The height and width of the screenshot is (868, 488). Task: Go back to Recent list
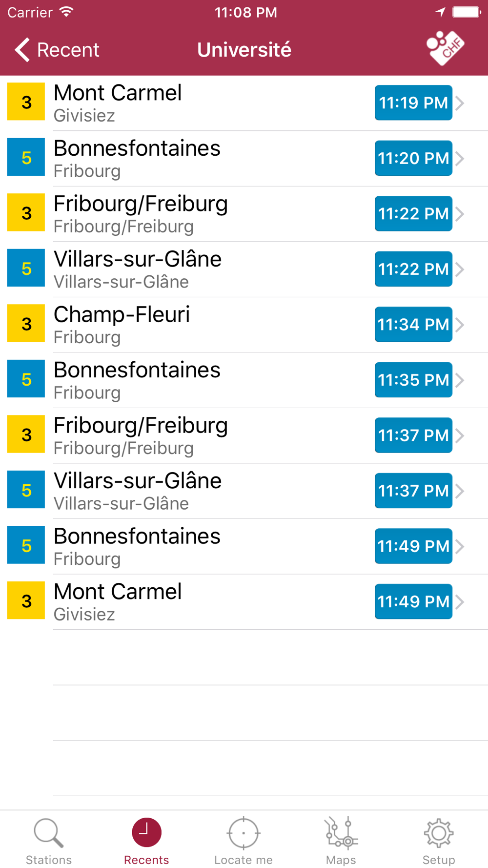tap(57, 50)
